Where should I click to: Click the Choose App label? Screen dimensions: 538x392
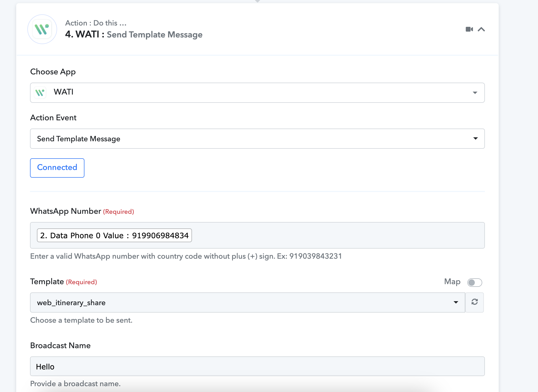pos(53,72)
